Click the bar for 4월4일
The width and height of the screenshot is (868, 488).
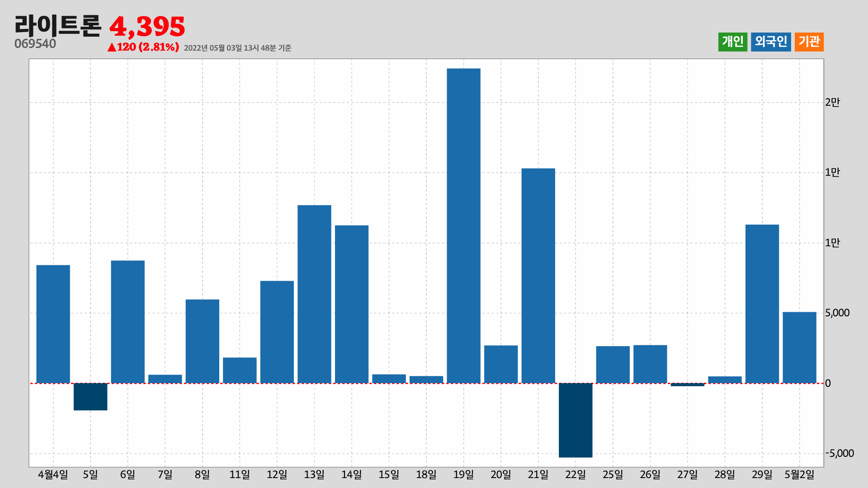coord(53,324)
